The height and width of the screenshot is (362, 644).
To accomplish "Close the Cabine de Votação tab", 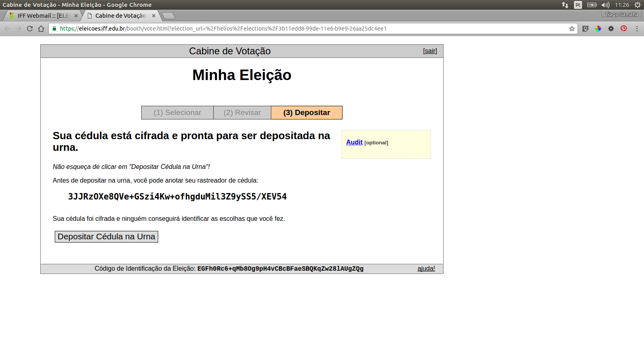I will [154, 16].
